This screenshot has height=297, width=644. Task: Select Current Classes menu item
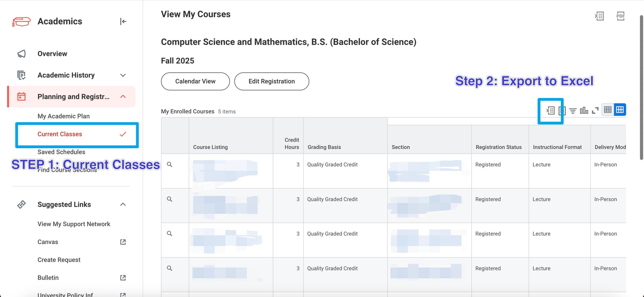[60, 134]
